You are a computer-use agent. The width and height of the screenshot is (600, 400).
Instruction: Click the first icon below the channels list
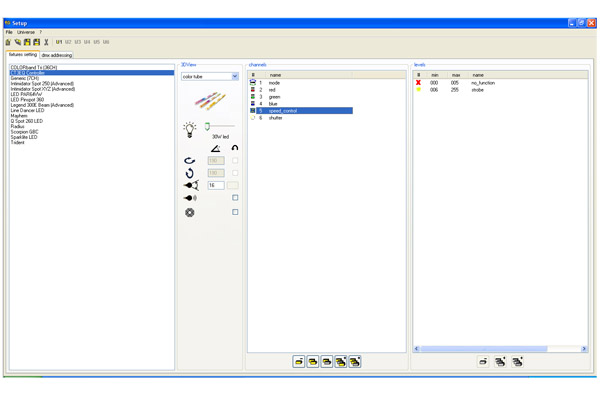click(x=298, y=361)
